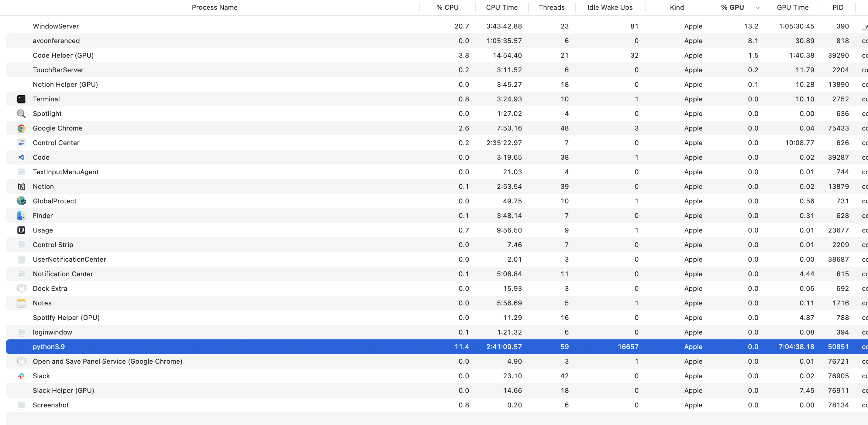Click the Google Chrome process name
This screenshot has width=868, height=425.
click(58, 128)
